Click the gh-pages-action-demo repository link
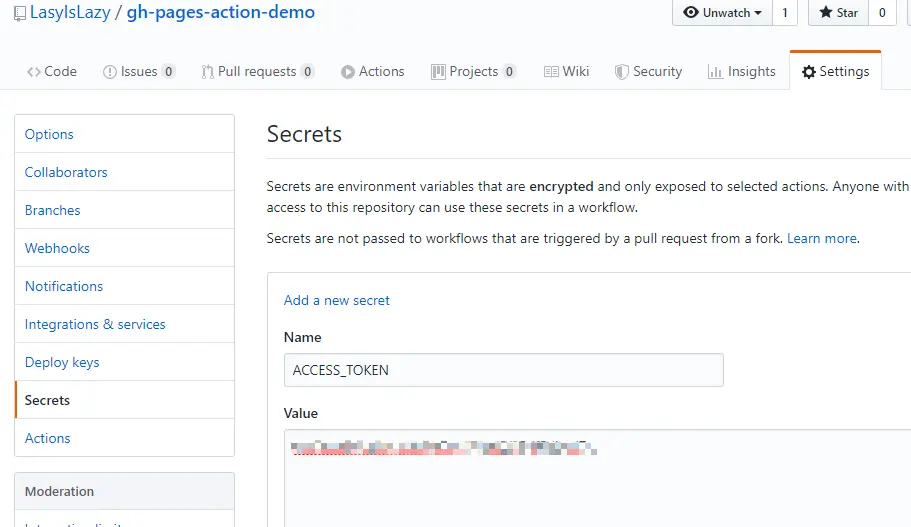Viewport: 911px width, 527px height. (220, 13)
